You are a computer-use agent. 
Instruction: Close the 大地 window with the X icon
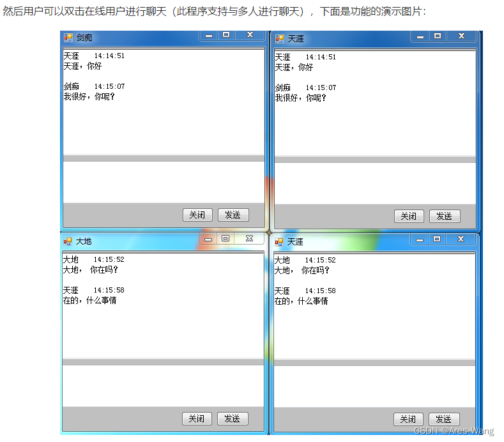point(249,238)
